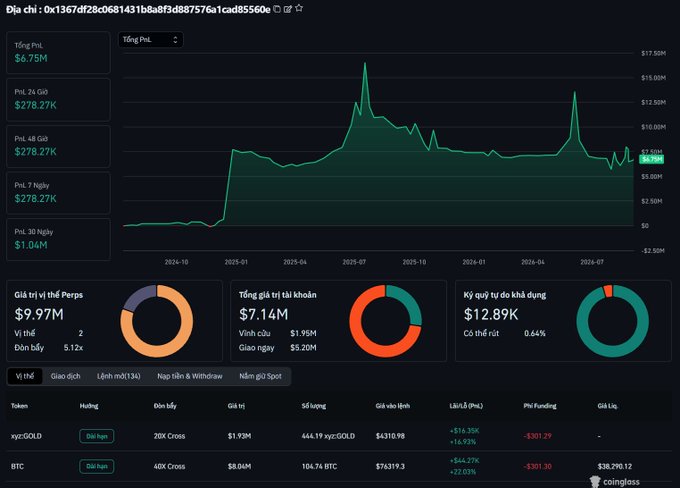Click the 20X Cross leverage cell
This screenshot has height=488, width=680.
click(169, 436)
